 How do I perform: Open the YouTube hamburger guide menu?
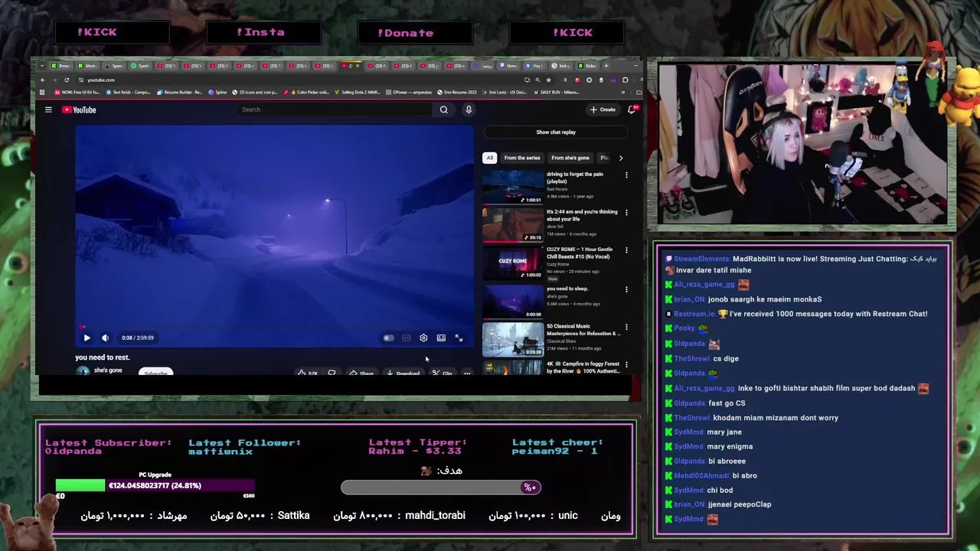click(x=48, y=109)
